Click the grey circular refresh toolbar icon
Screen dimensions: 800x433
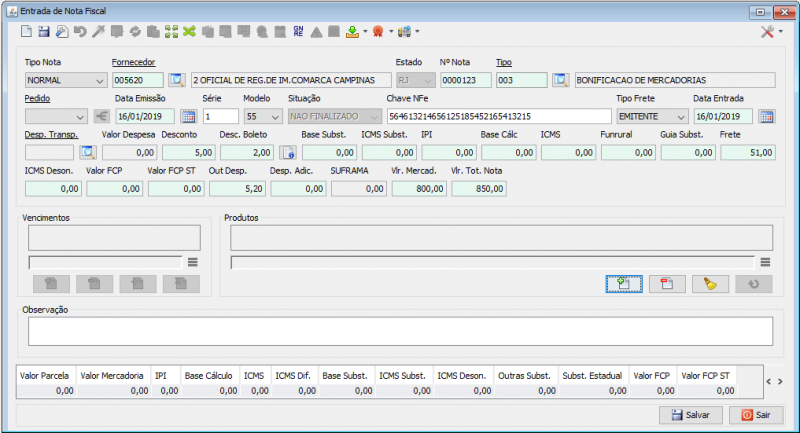point(135,32)
